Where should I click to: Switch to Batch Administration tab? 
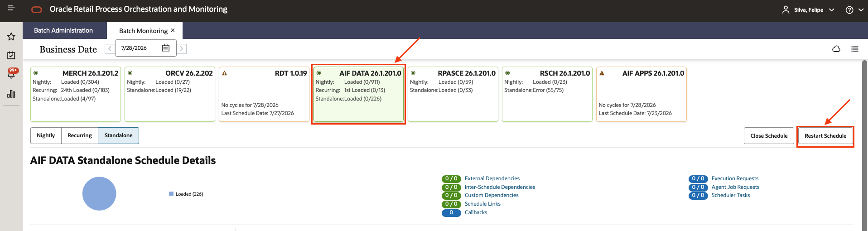[x=63, y=30]
